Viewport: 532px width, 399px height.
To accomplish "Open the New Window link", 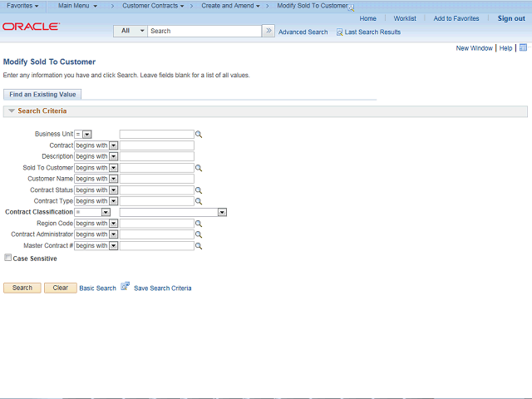I will [474, 48].
